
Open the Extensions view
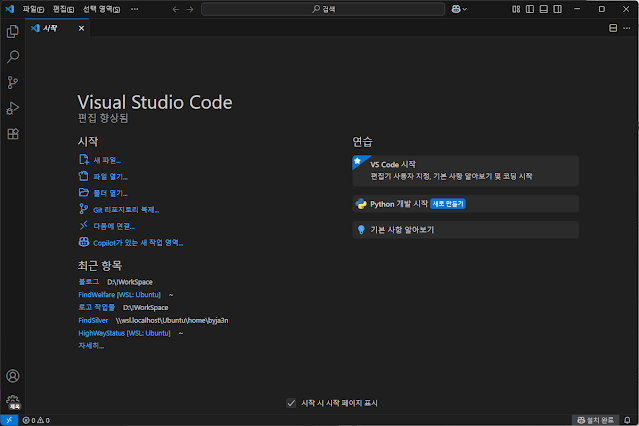pos(13,134)
